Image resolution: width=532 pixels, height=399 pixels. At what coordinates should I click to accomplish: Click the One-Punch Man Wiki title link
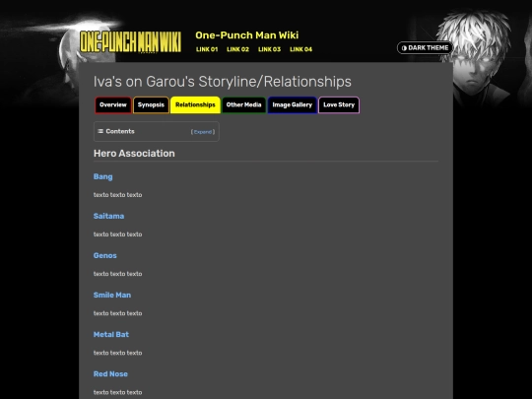pyautogui.click(x=247, y=35)
